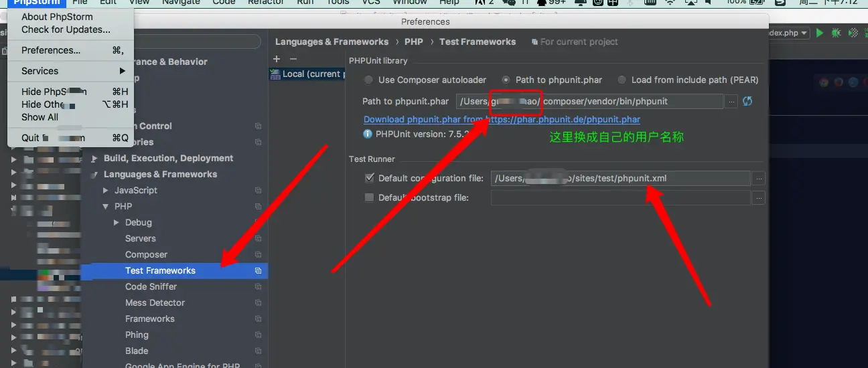Choose Quit PhpStorm menu item
Viewport: 868px width, 368px height.
click(70, 138)
